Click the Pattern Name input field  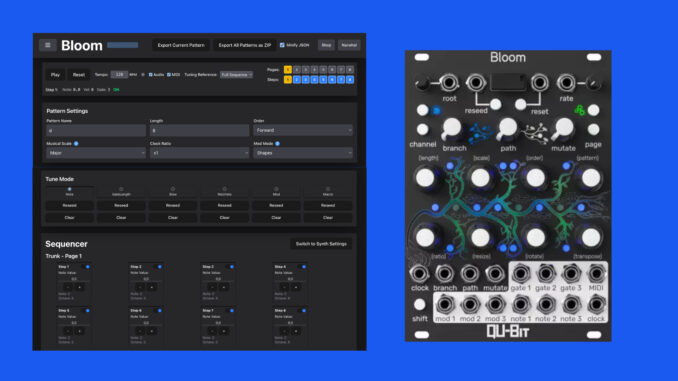(96, 130)
